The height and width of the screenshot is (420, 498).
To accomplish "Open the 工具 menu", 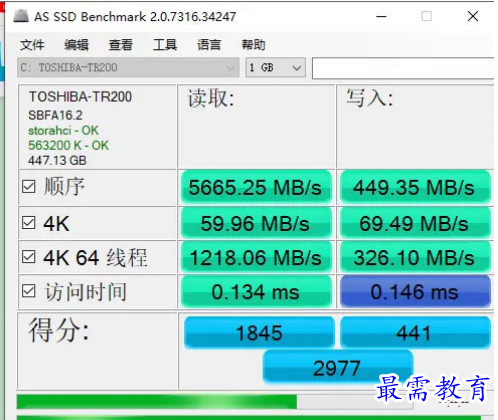I will pyautogui.click(x=165, y=44).
